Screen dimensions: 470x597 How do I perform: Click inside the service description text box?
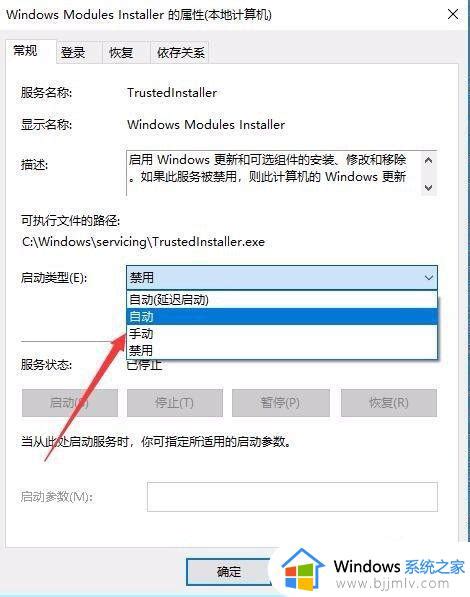[x=274, y=173]
